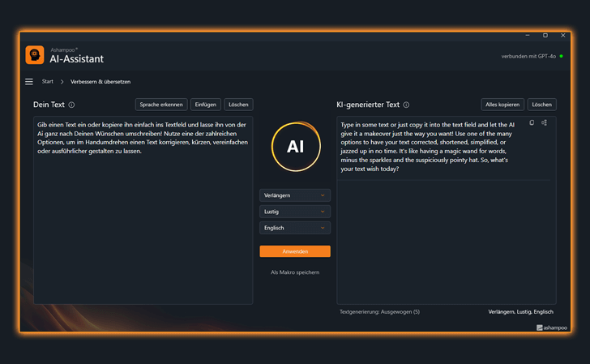Open the Englisch language dropdown
Image resolution: width=590 pixels, height=364 pixels.
point(295,228)
